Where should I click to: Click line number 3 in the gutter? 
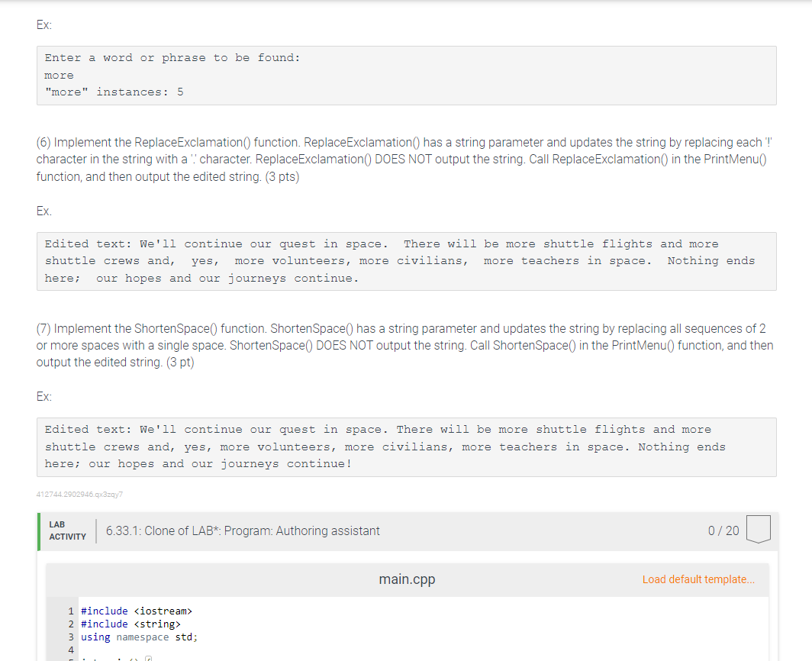pos(70,637)
